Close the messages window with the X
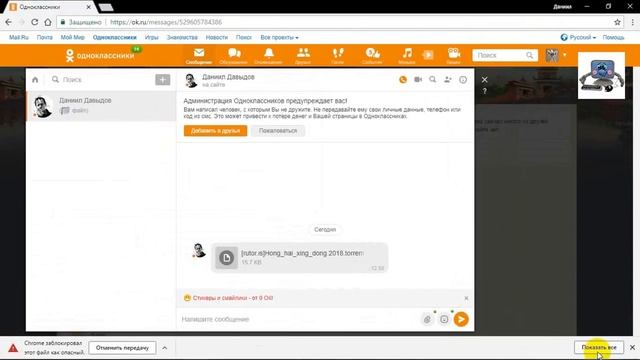 (484, 80)
